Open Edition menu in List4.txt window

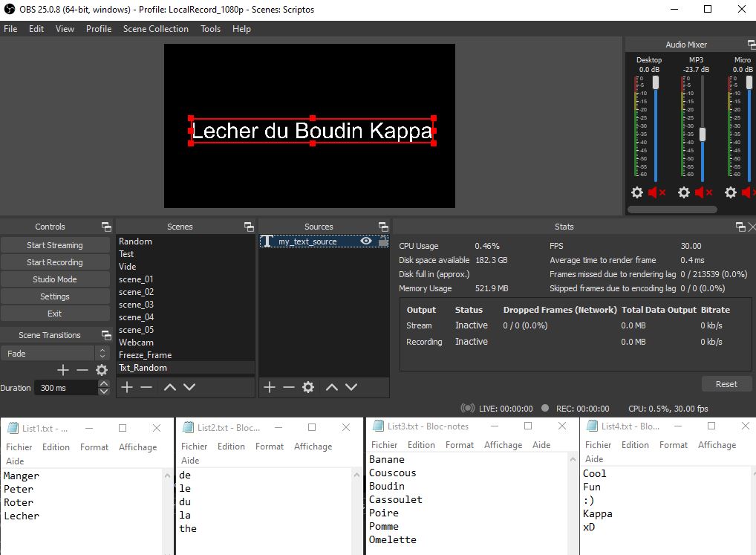(x=635, y=445)
